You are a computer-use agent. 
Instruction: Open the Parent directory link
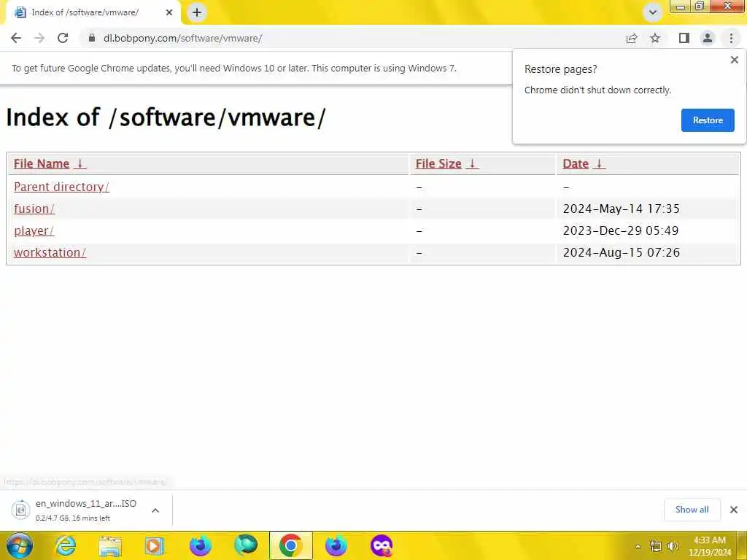pos(61,187)
